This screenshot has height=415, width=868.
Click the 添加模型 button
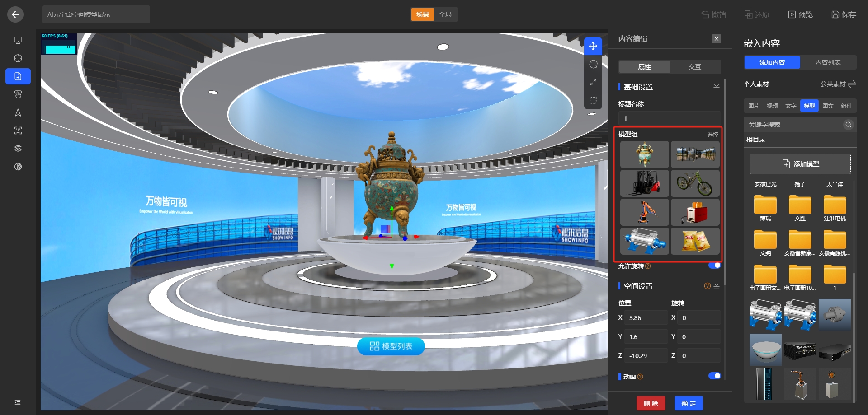point(799,163)
